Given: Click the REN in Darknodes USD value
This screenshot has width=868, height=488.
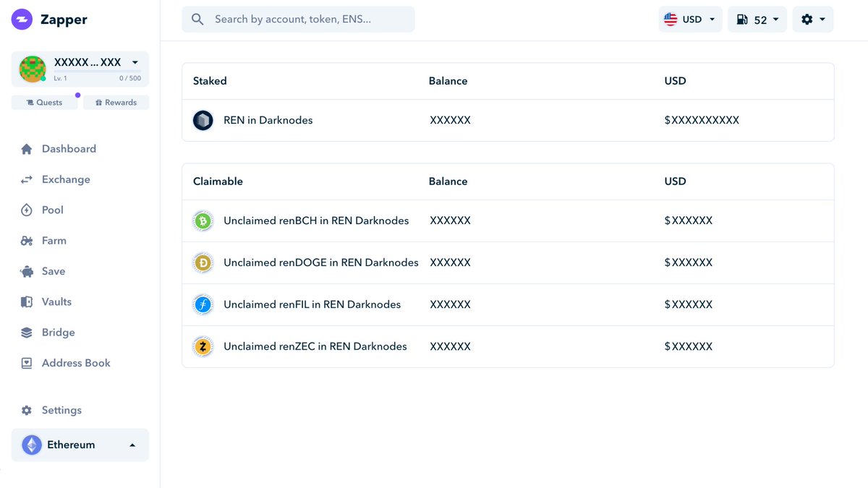Looking at the screenshot, I should click(702, 120).
